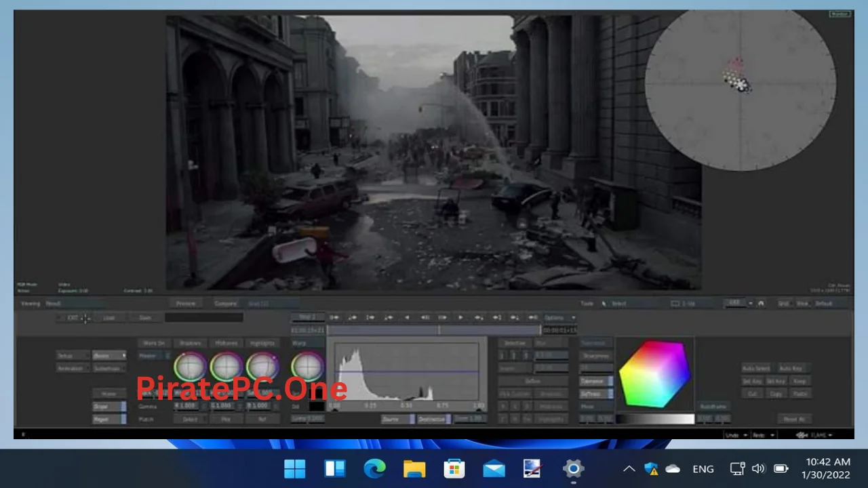Click the Set Key button
Viewport: 868px width, 488px height.
coord(752,381)
